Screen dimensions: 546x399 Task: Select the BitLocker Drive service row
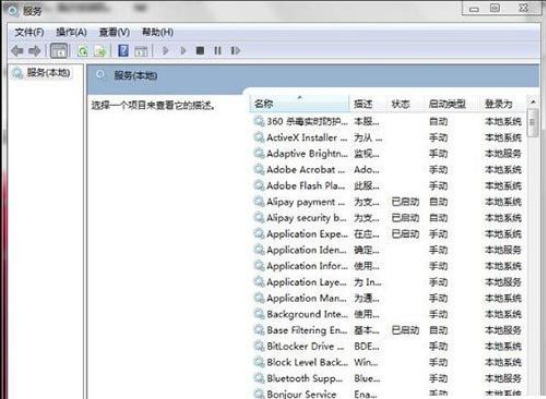point(387,346)
